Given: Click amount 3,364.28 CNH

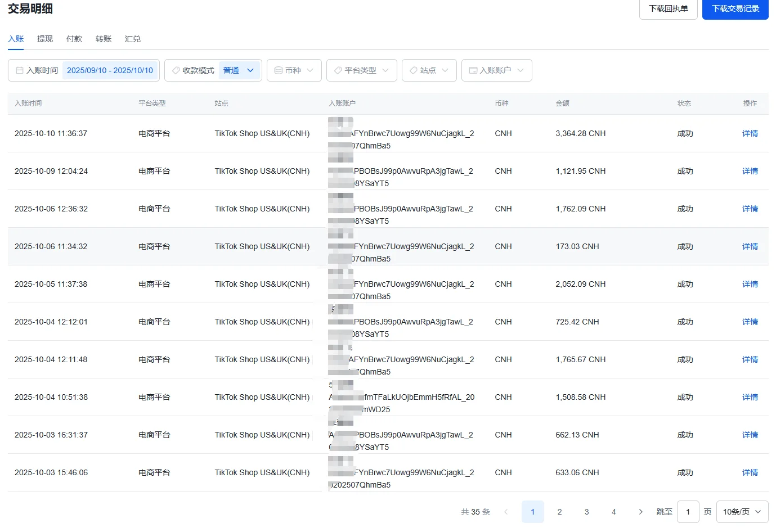Looking at the screenshot, I should (581, 133).
